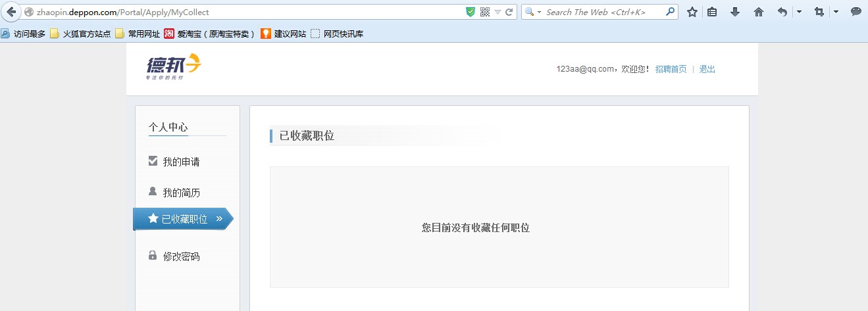Click the lock icon beside 修改密码
Viewport: 868px width, 311px height.
(x=153, y=255)
